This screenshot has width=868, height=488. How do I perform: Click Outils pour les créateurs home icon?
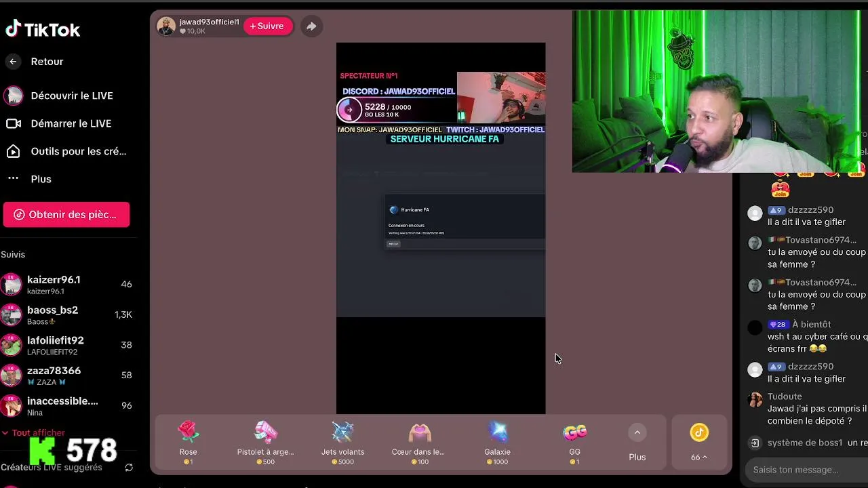tap(13, 151)
